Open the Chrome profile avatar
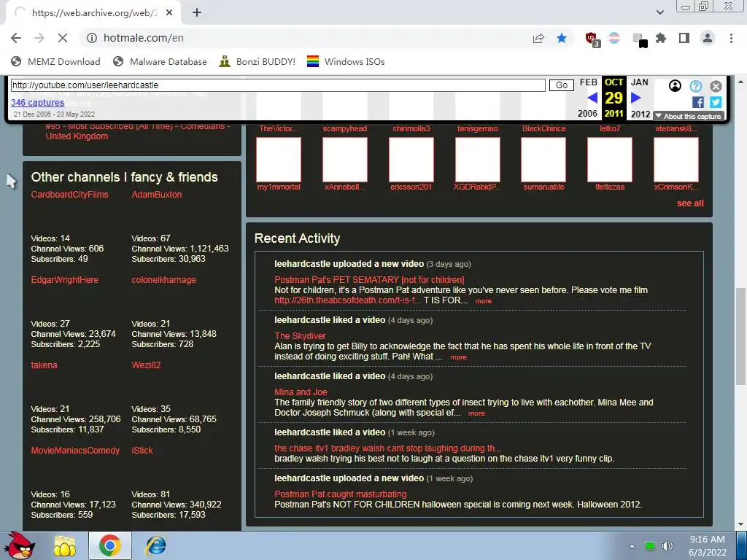 (708, 38)
